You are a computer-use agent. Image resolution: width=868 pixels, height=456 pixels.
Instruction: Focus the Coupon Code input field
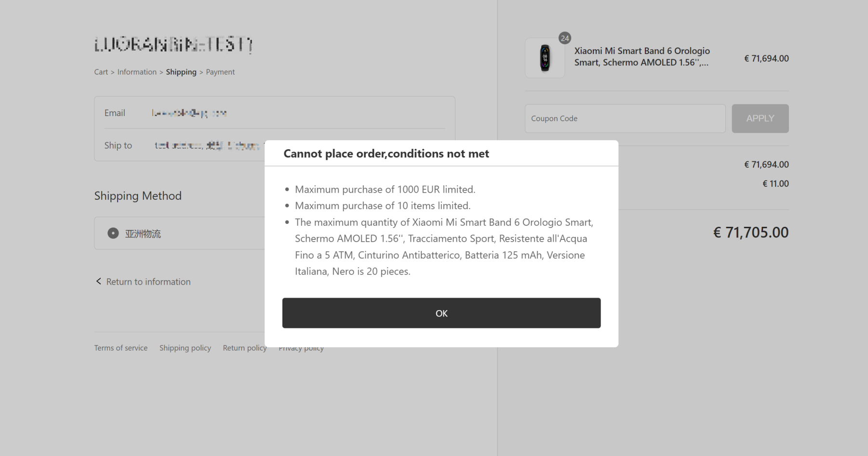625,118
